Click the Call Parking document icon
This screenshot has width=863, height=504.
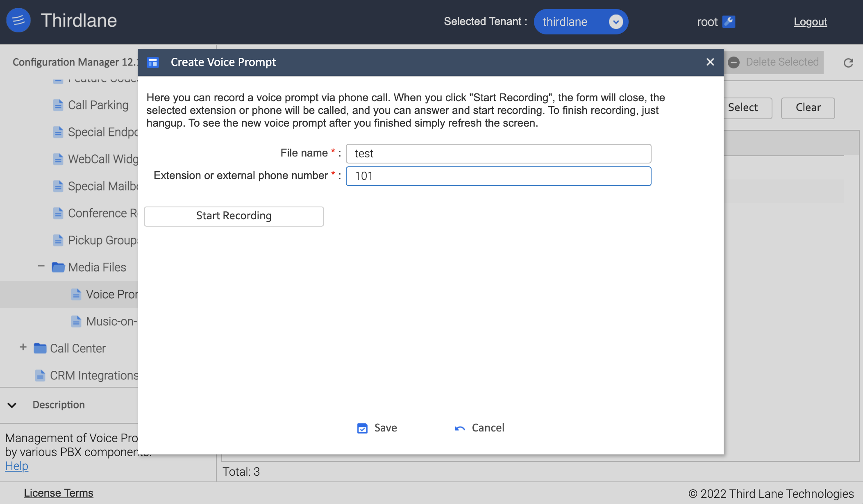(58, 105)
